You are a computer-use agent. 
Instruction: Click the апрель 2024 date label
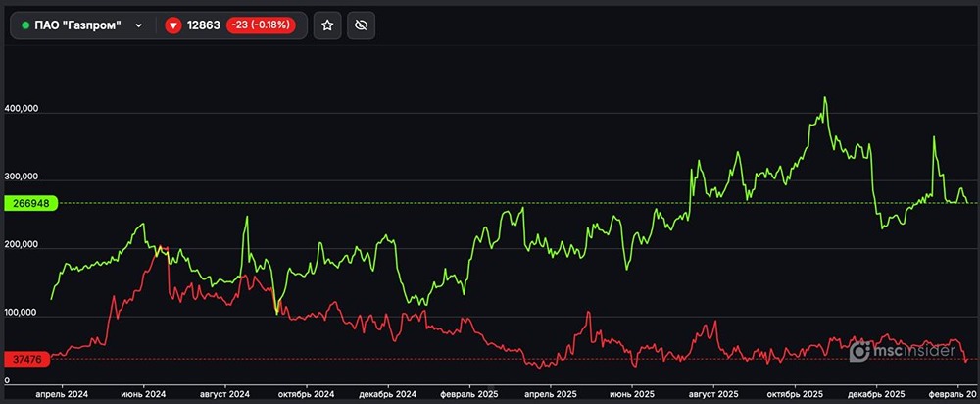(x=63, y=394)
